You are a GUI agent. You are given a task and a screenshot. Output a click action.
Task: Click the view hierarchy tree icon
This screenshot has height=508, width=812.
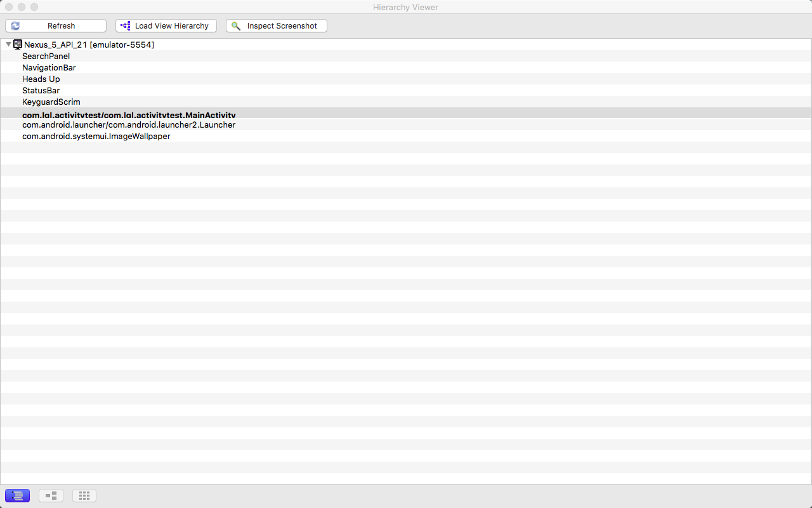point(126,26)
